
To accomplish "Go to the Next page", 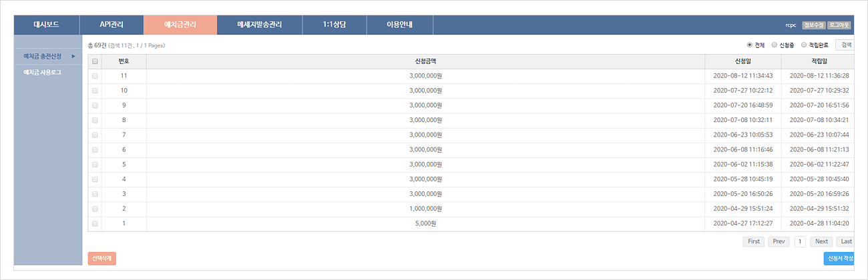I will point(821,241).
